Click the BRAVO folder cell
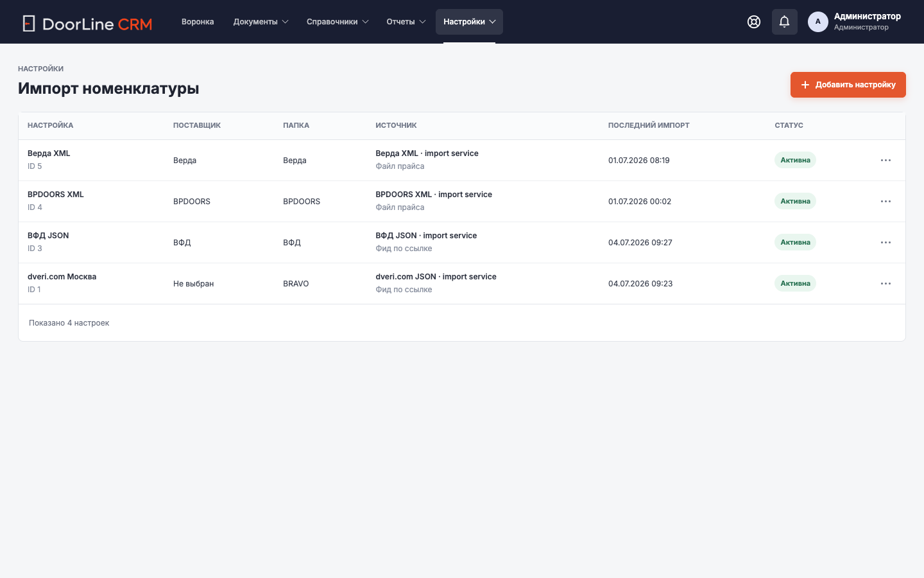924x578 pixels. tap(296, 284)
